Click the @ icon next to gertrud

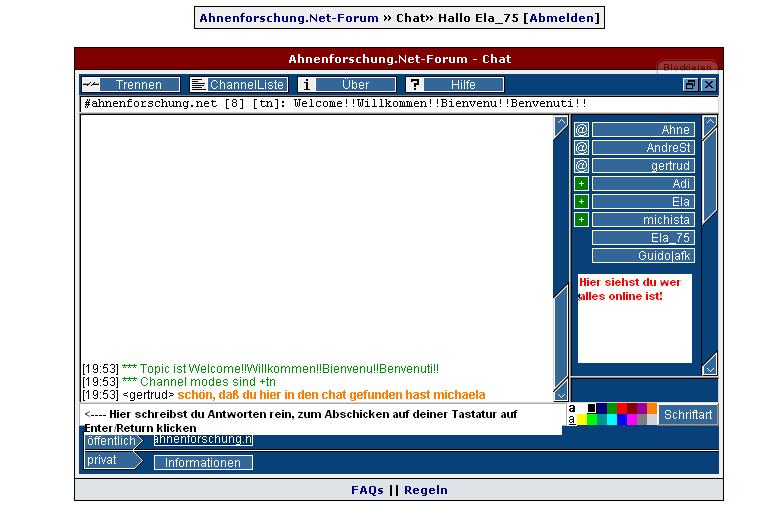pos(581,166)
